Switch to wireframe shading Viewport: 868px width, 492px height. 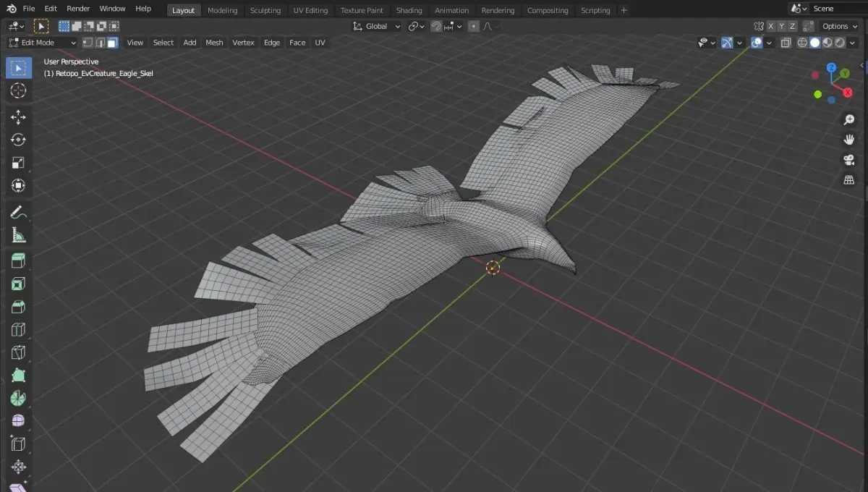(803, 43)
